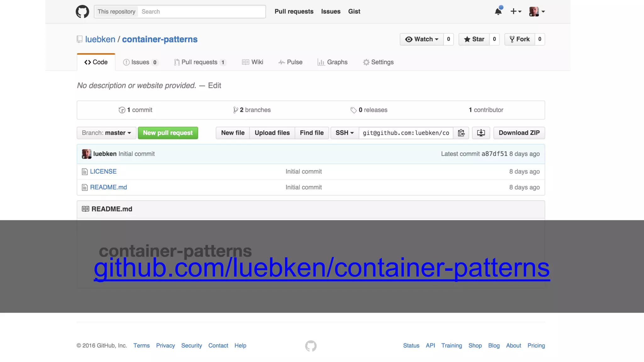644x362 pixels.
Task: View the stargazers count next to Star
Action: (494, 39)
